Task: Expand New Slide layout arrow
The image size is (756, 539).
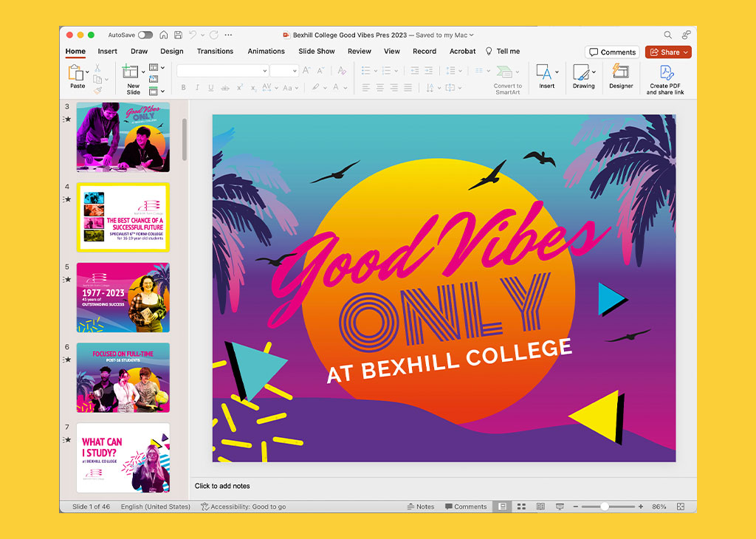Action: (143, 72)
